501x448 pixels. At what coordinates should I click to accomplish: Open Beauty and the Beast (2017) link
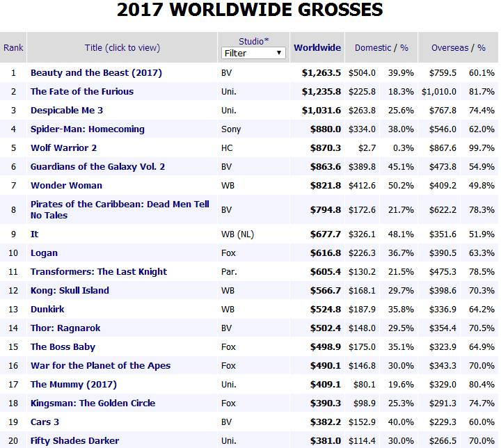[96, 72]
